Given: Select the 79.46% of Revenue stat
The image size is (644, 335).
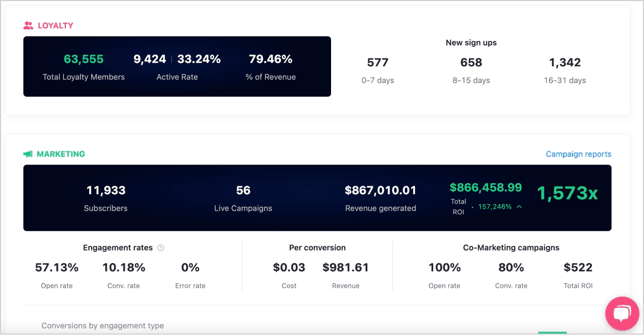Looking at the screenshot, I should point(271,59).
